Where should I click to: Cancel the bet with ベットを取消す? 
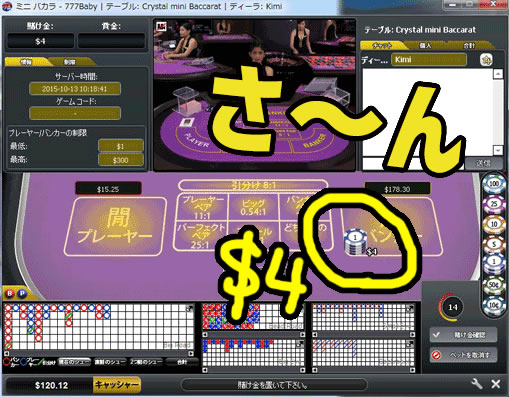click(464, 355)
